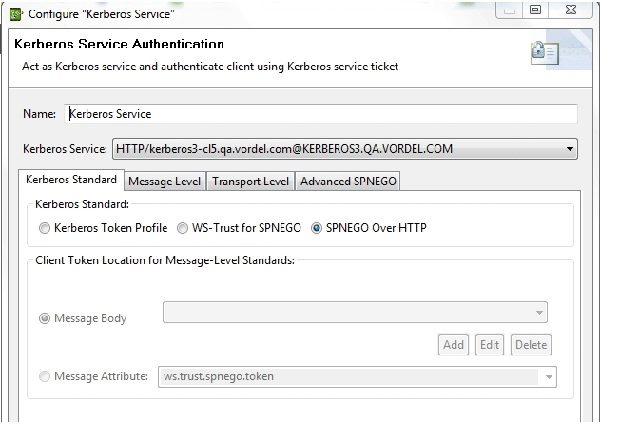
Task: Go to the Advanced SPNEGO tab
Action: coord(348,181)
